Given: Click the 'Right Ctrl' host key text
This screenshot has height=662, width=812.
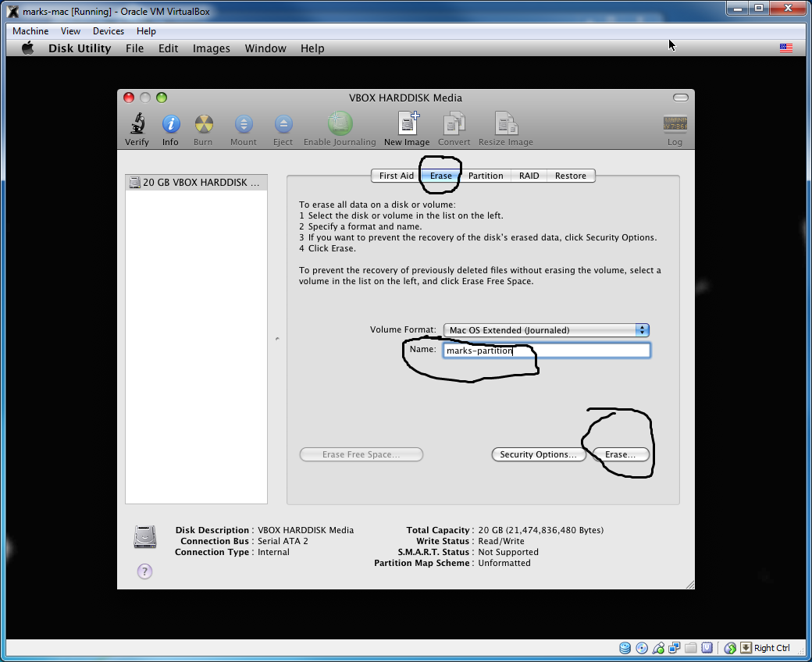Looking at the screenshot, I should click(x=771, y=648).
